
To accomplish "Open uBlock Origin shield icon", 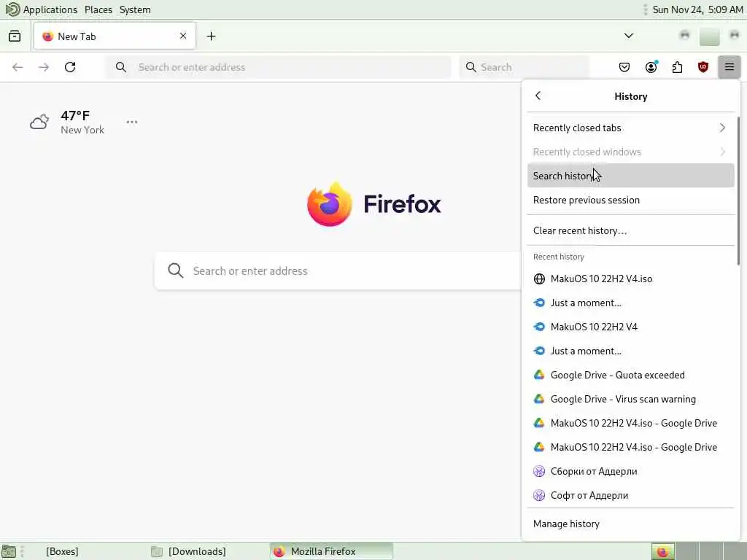I will click(x=703, y=67).
